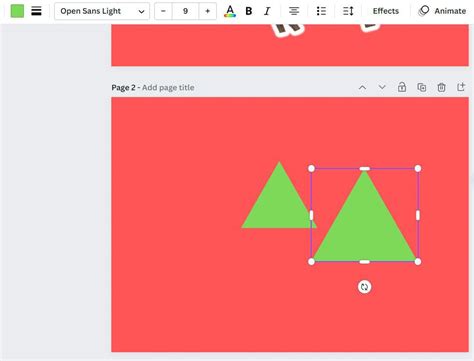Click the bottom-left corner resize handle
The image size is (474, 361).
click(x=311, y=262)
